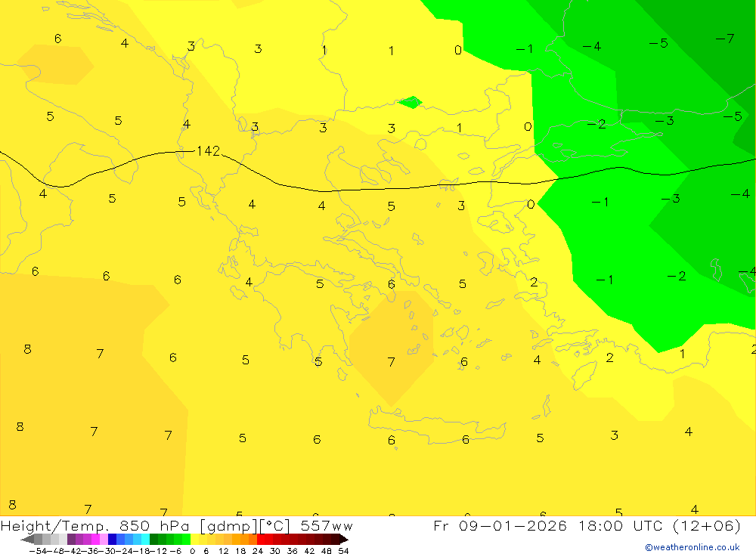Image resolution: width=756 pixels, height=554 pixels.
Task: Click the Height/Temp. title text
Action: coord(55,526)
